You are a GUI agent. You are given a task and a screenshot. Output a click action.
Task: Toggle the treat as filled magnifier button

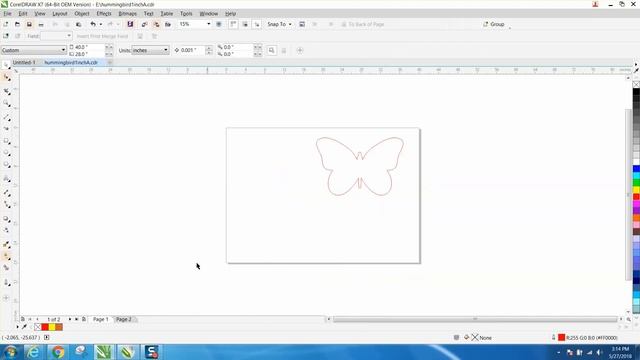pos(271,50)
